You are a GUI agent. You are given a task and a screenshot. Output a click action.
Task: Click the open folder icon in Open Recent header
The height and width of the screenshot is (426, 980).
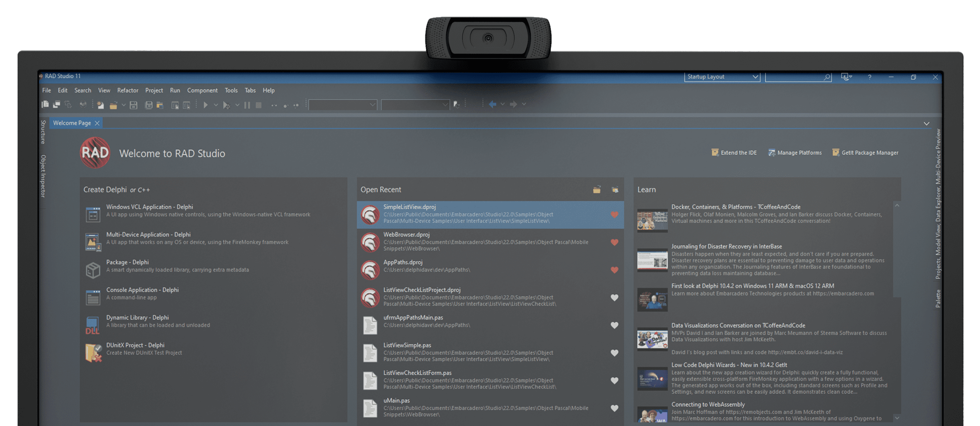point(597,189)
